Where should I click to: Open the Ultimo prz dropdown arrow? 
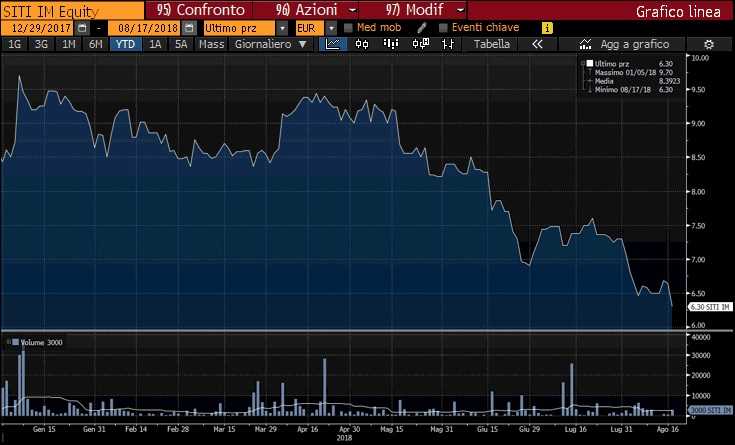[282, 28]
